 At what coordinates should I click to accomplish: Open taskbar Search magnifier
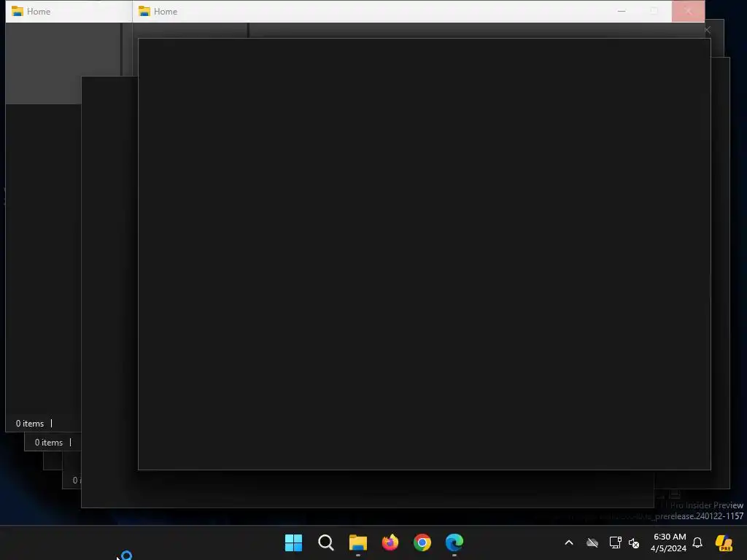click(x=326, y=542)
